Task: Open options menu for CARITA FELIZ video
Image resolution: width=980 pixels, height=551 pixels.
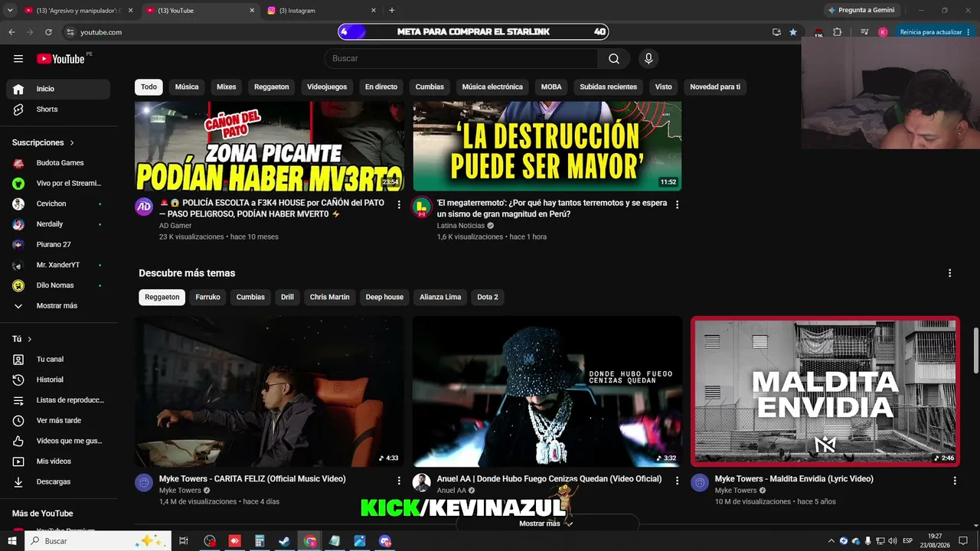Action: pyautogui.click(x=399, y=481)
